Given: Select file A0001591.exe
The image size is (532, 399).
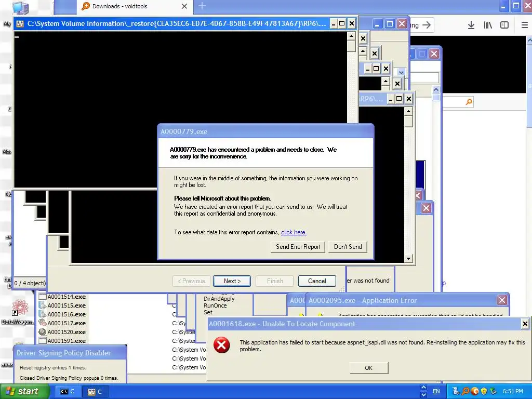Looking at the screenshot, I should (66, 341).
